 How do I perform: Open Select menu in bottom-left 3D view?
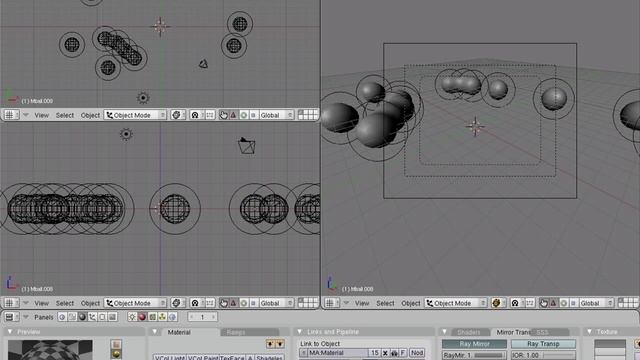point(64,303)
